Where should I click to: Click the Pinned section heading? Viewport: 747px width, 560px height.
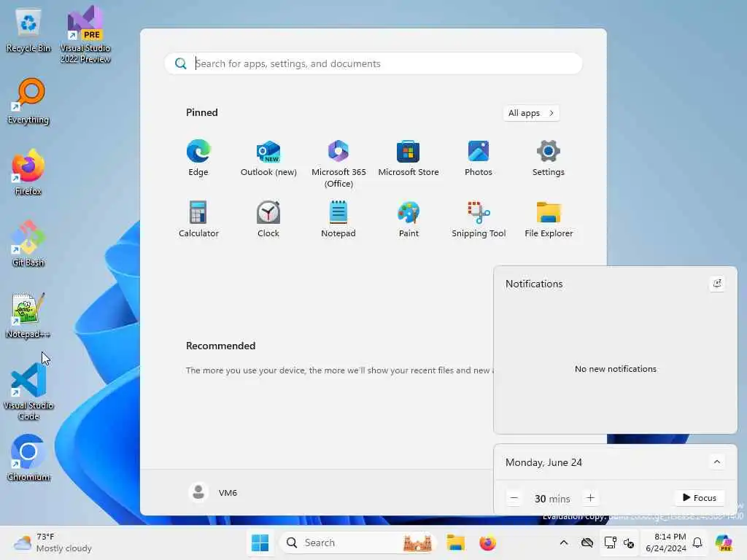point(201,112)
